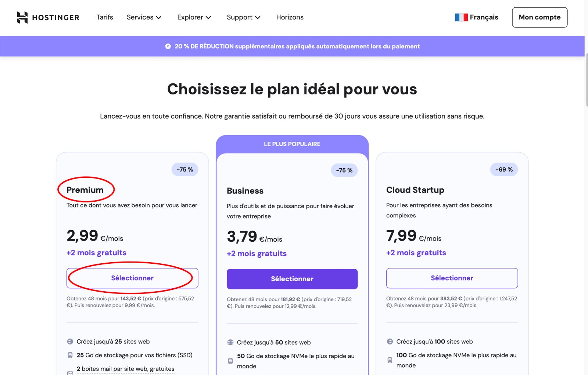
Task: Click the LE PLUS POPULAIRE banner
Action: (x=292, y=144)
